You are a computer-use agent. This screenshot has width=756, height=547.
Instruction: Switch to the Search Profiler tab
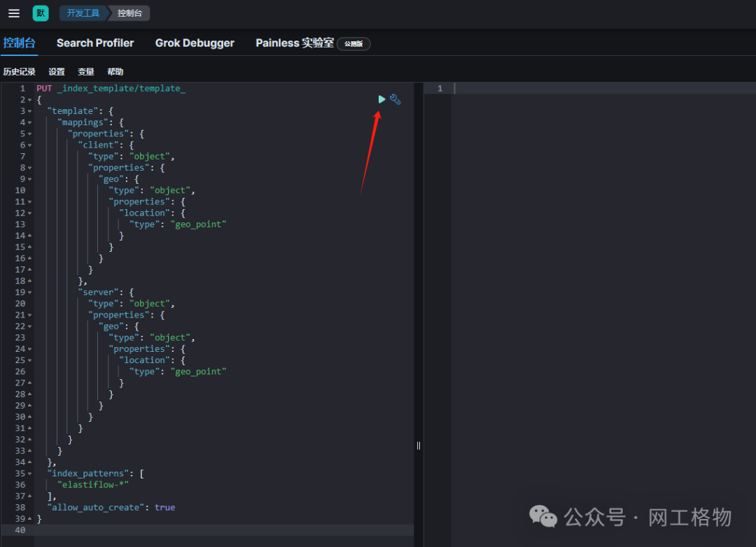click(x=95, y=43)
